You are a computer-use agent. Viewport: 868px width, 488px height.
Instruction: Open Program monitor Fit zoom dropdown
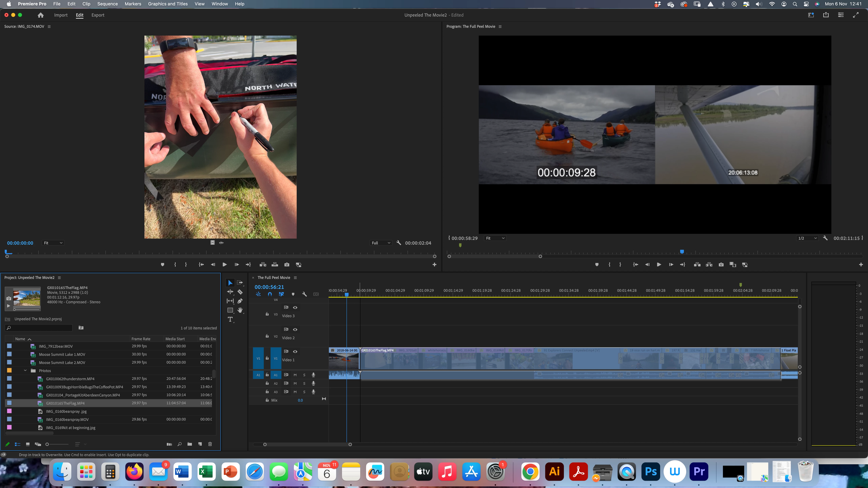coord(495,238)
